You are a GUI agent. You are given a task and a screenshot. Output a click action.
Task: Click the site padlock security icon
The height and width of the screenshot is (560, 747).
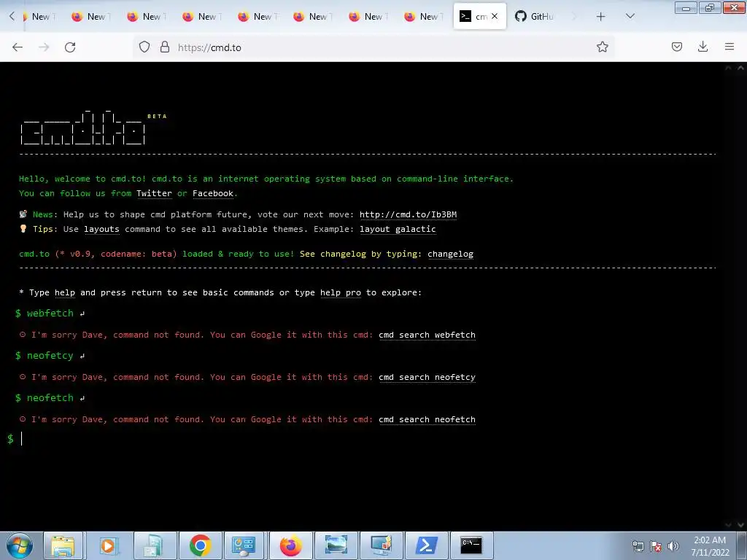click(x=165, y=47)
